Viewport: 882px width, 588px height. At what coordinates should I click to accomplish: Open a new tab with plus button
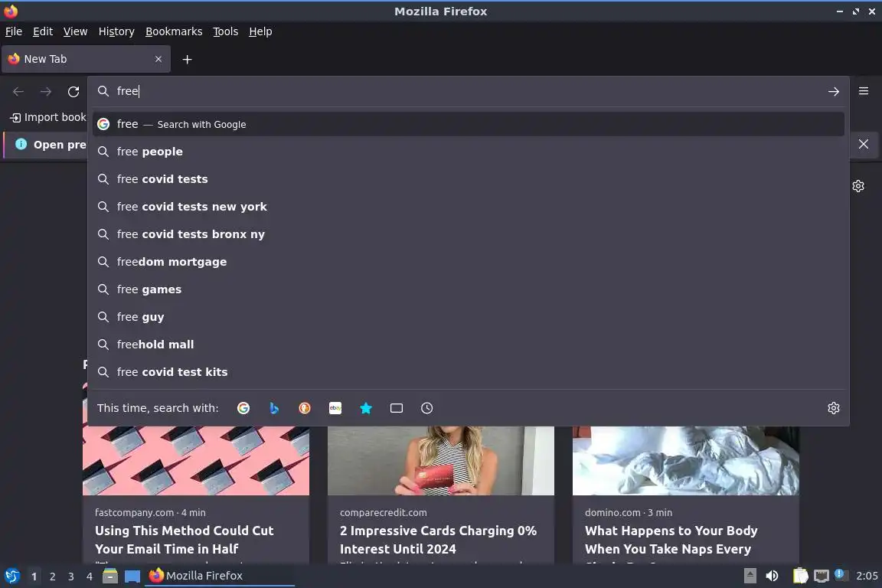[x=188, y=59]
